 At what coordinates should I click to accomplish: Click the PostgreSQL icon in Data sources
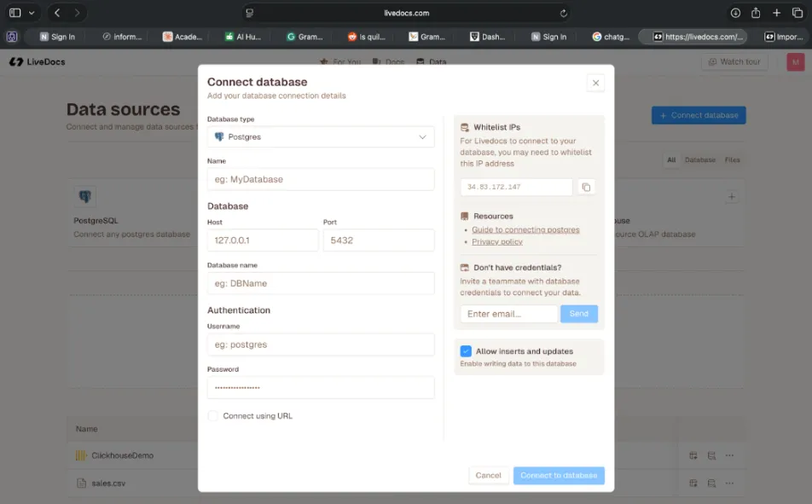point(85,196)
